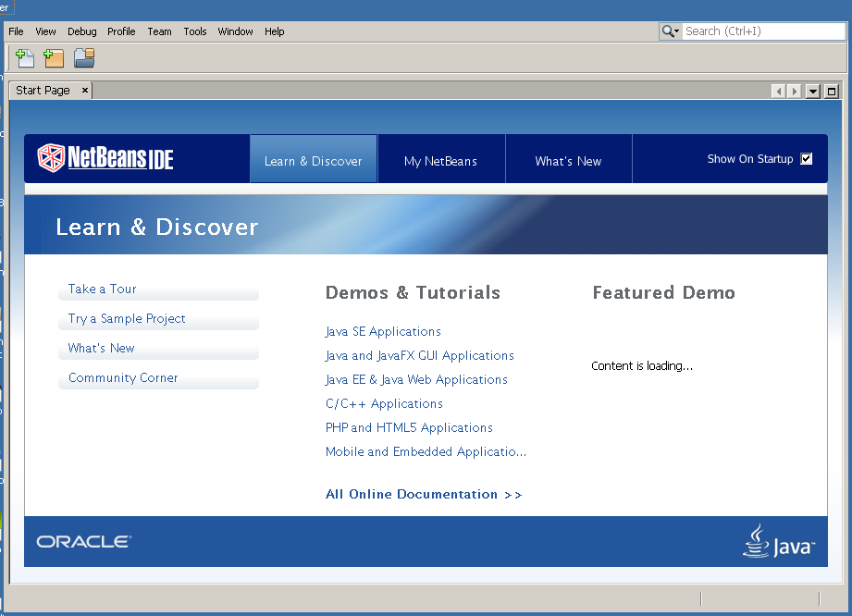Click the Take a Tour link

click(102, 289)
